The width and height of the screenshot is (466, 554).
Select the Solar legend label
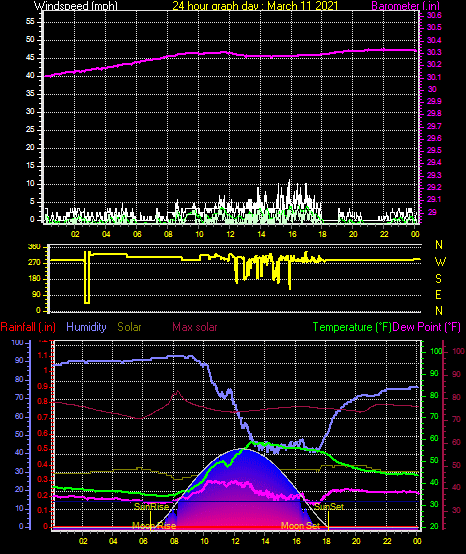tap(129, 327)
